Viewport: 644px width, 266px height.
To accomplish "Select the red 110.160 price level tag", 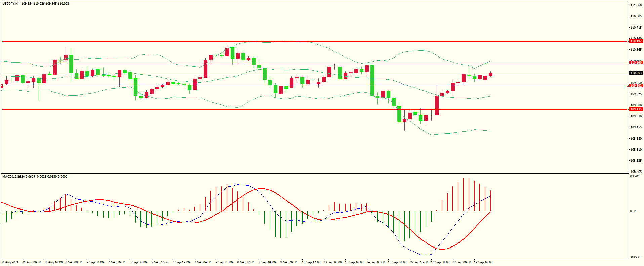I will tap(636, 63).
